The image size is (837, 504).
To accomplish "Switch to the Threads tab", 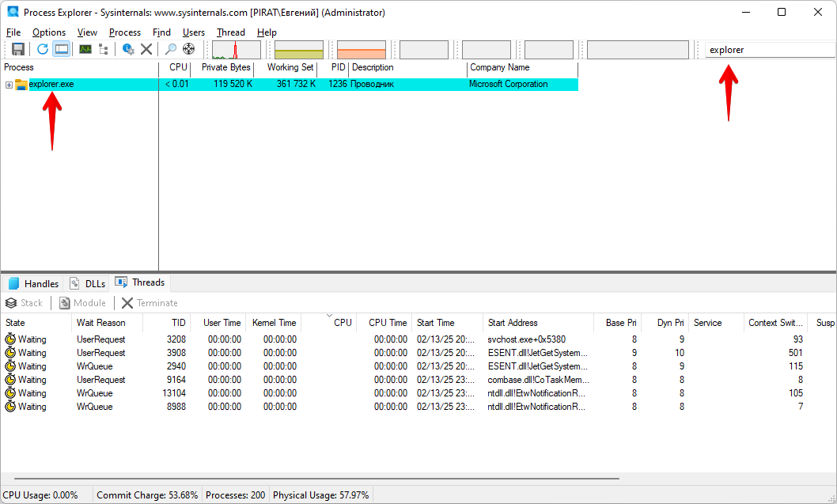I will 140,282.
